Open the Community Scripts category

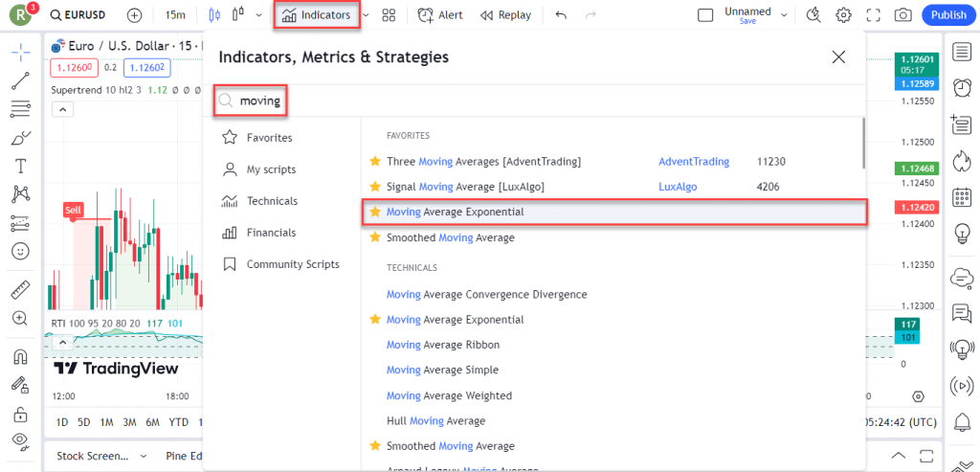coord(292,264)
